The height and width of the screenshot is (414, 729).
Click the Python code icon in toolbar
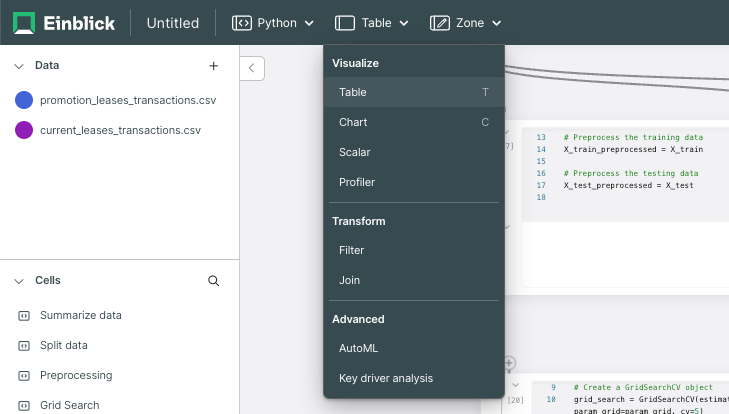[x=242, y=23]
